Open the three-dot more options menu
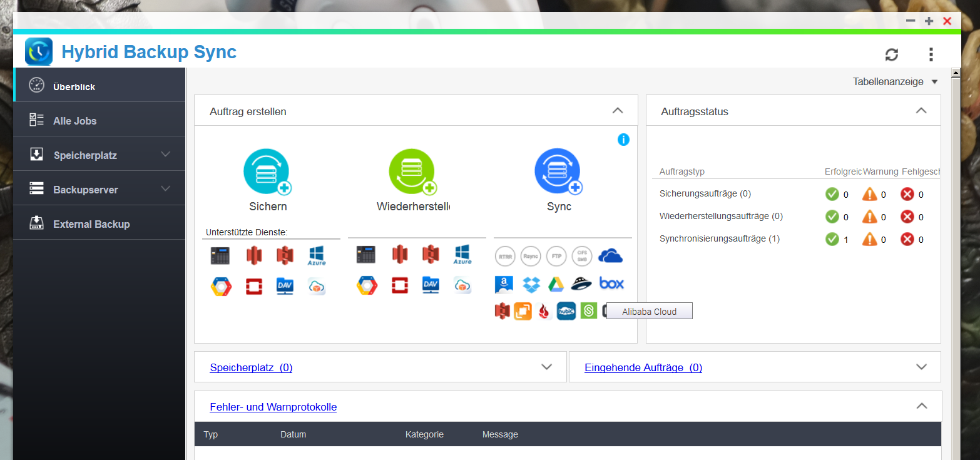This screenshot has height=460, width=980. 931,54
